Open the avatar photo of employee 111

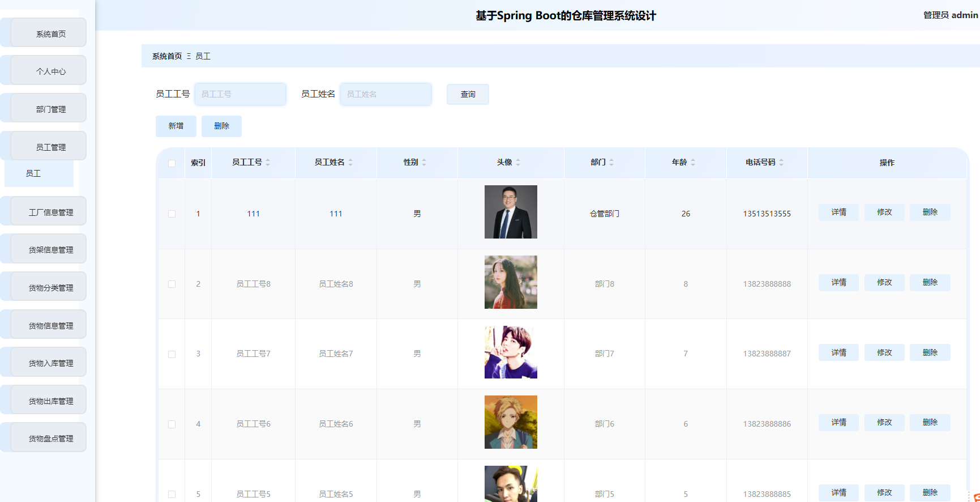[x=511, y=212]
